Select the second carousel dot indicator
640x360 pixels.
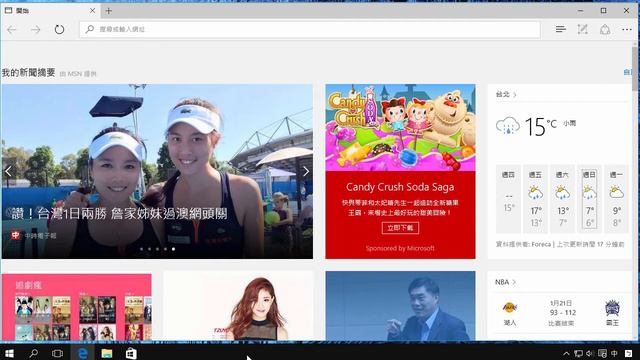coord(149,249)
